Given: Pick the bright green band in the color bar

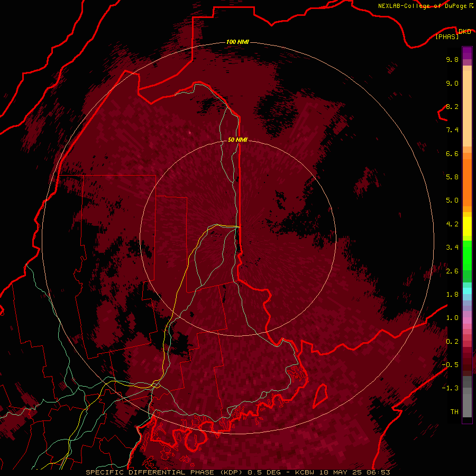Looking at the screenshot, I should click(x=467, y=255).
